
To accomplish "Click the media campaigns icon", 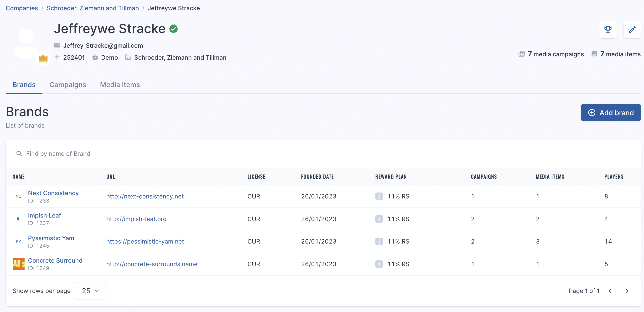I will (522, 54).
